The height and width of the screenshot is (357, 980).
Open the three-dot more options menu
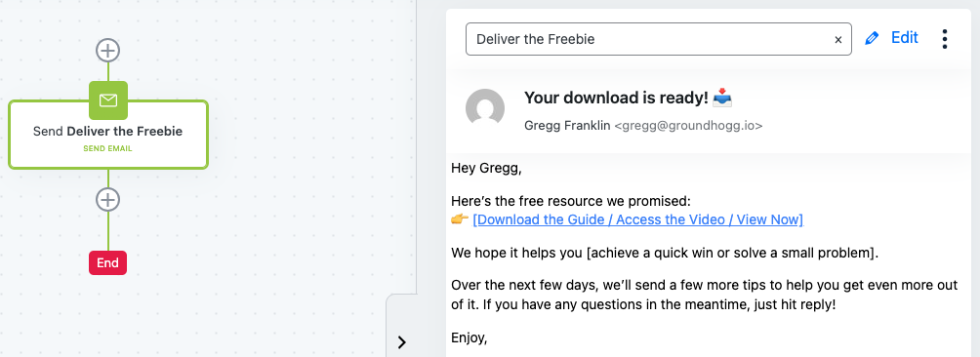pos(945,39)
